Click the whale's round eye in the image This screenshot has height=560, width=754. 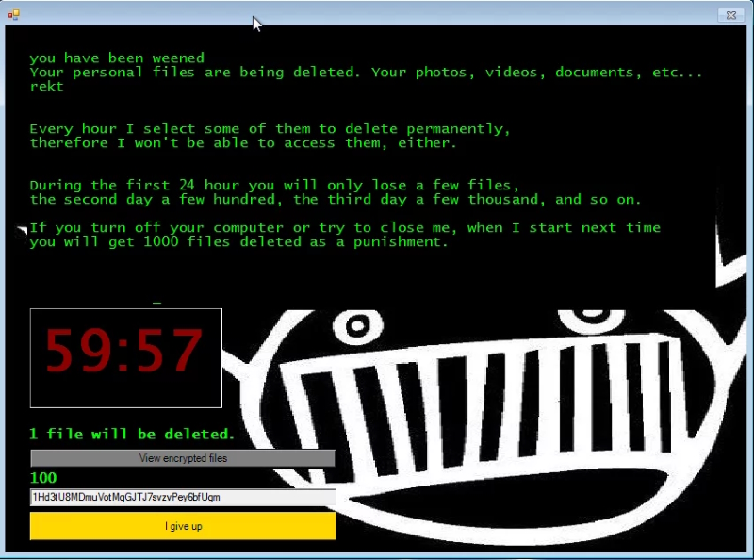[358, 326]
